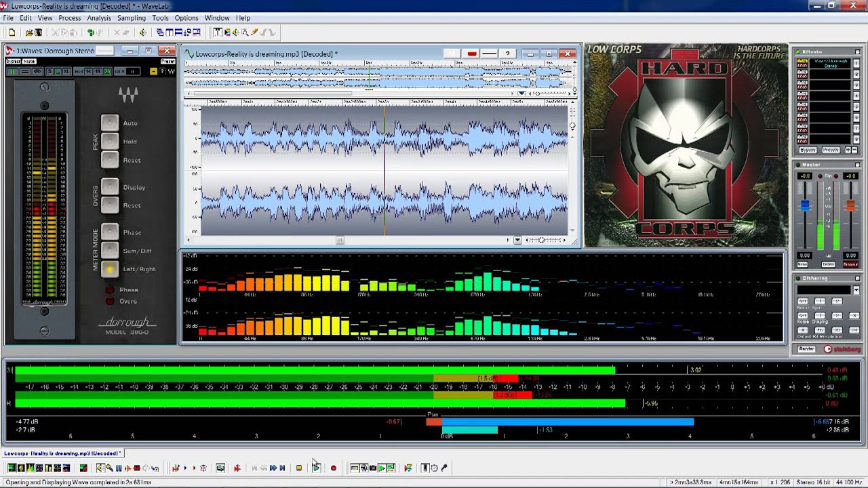The image size is (868, 488).
Task: Click the skip to end transport button
Action: 282,468
